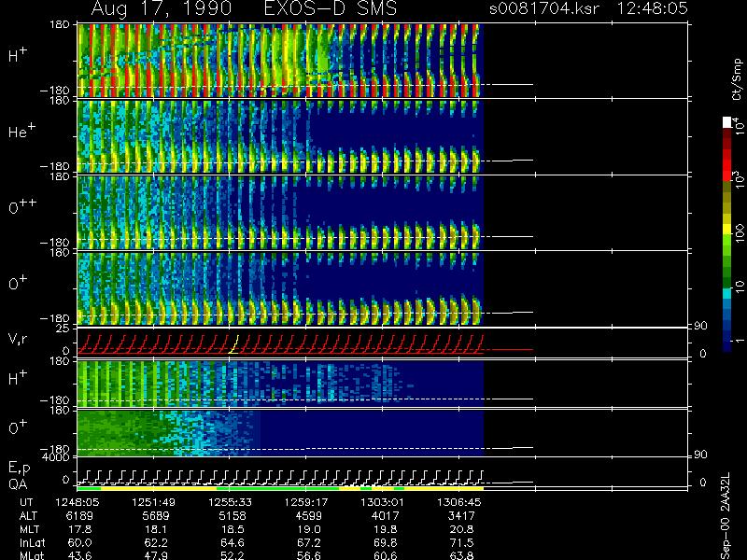Click the MLT value '18.5'

pyautogui.click(x=233, y=529)
